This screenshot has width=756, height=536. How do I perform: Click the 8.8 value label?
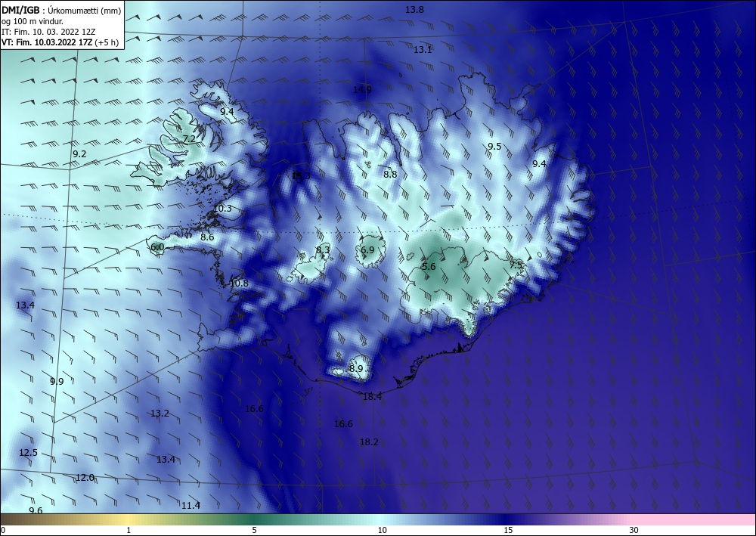390,175
